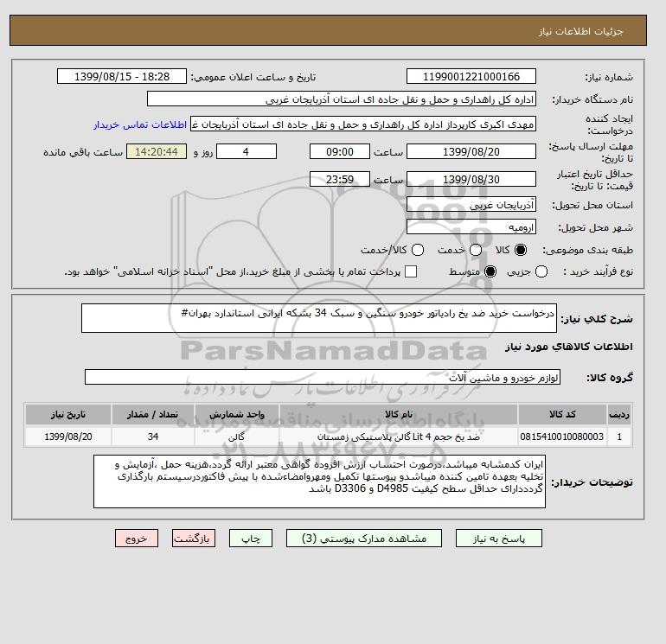Click the ایجاد کننده درخواست field
Image resolution: width=666 pixels, height=644 pixels.
click(363, 124)
